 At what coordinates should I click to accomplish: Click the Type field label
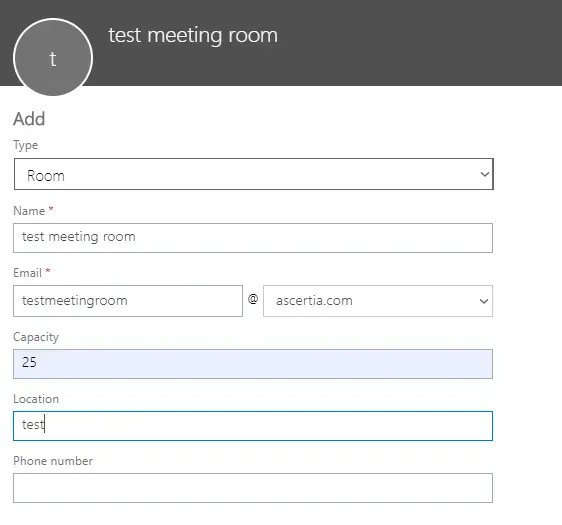pos(25,145)
